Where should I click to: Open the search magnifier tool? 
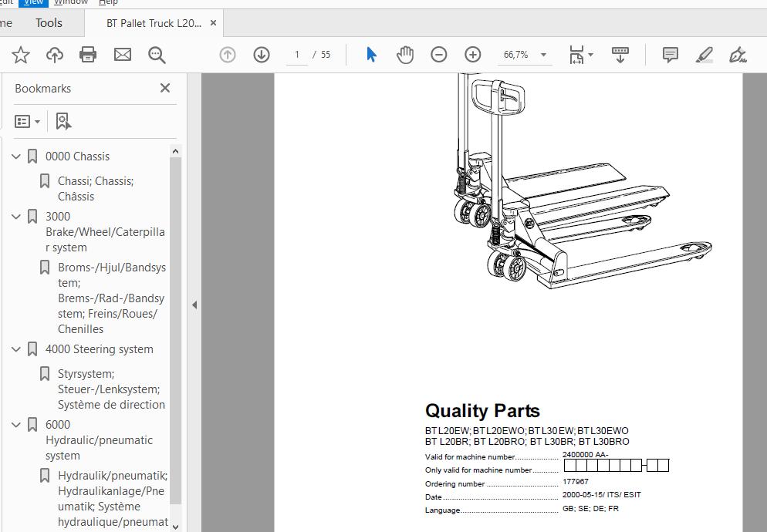click(x=157, y=55)
